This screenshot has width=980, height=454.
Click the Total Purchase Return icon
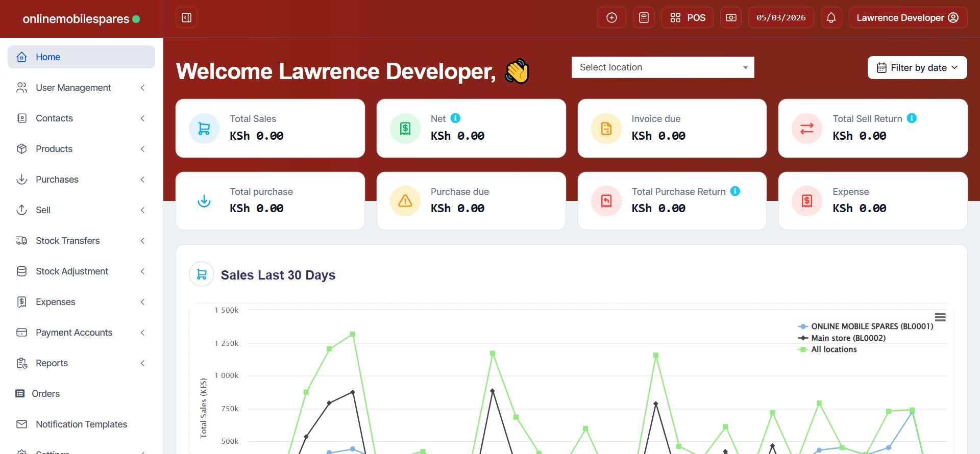click(606, 201)
